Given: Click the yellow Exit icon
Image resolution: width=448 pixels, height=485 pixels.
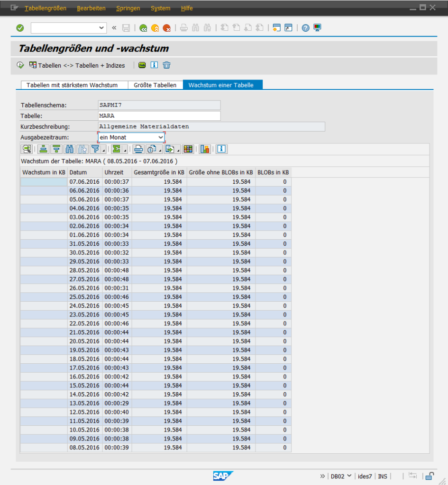Looking at the screenshot, I should point(155,28).
